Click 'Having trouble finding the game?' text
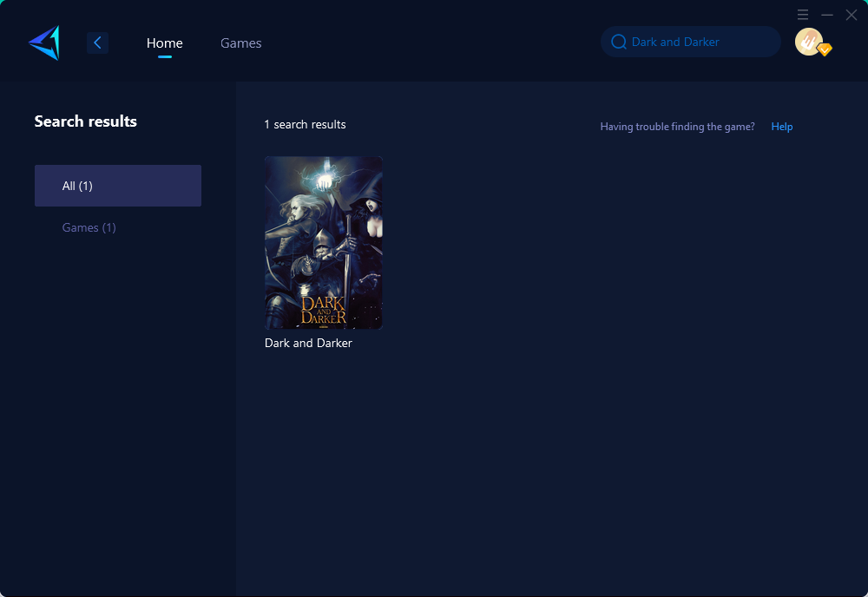The width and height of the screenshot is (868, 597). coord(678,127)
